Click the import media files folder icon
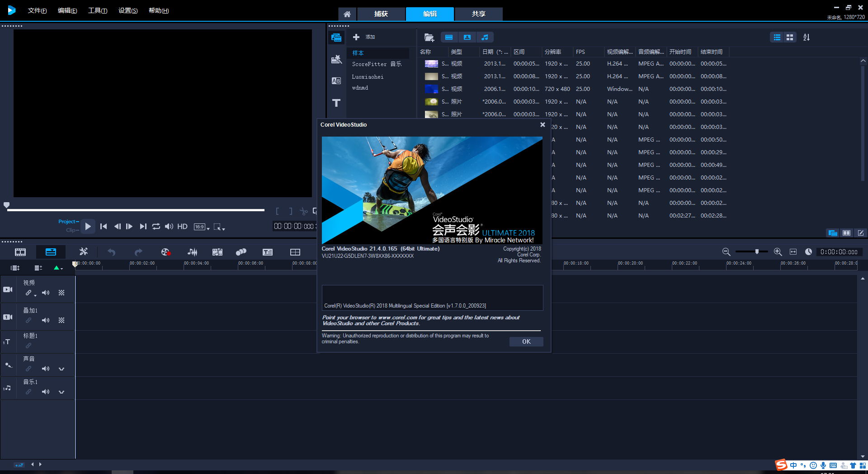The image size is (868, 474). tap(429, 38)
